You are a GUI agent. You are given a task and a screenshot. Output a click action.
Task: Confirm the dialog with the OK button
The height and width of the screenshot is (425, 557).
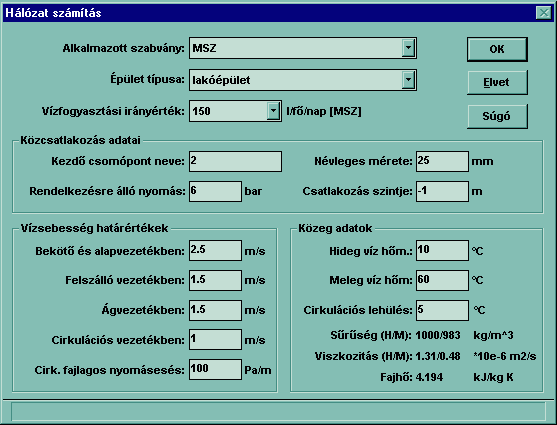pos(497,49)
